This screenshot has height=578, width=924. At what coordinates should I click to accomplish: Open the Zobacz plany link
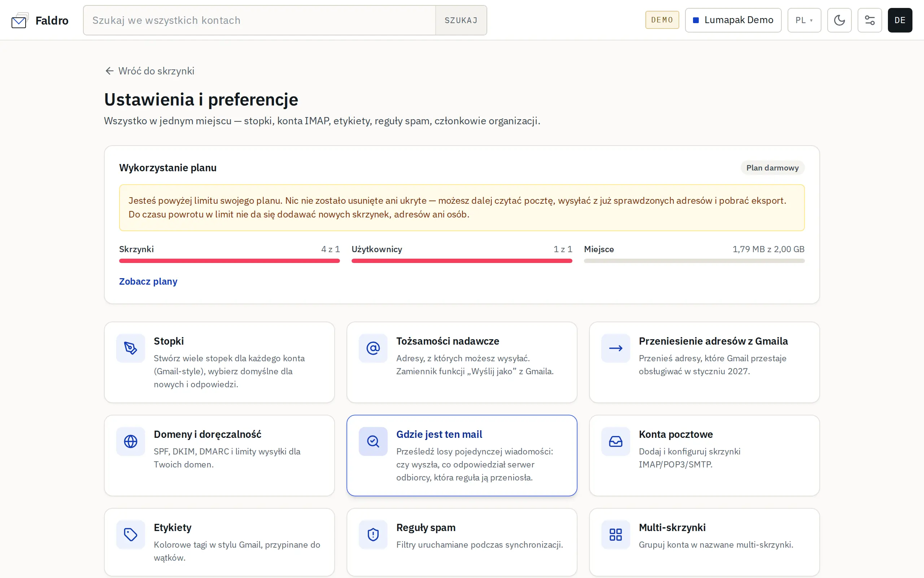click(148, 281)
